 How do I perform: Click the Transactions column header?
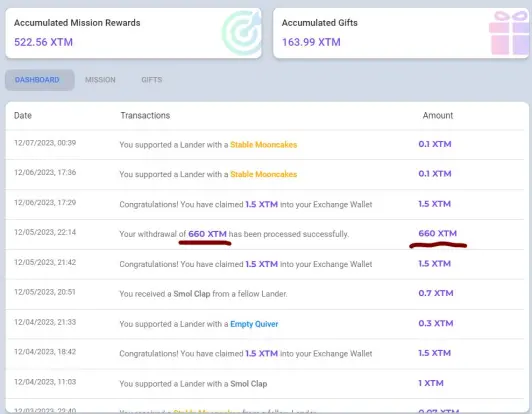coord(145,115)
